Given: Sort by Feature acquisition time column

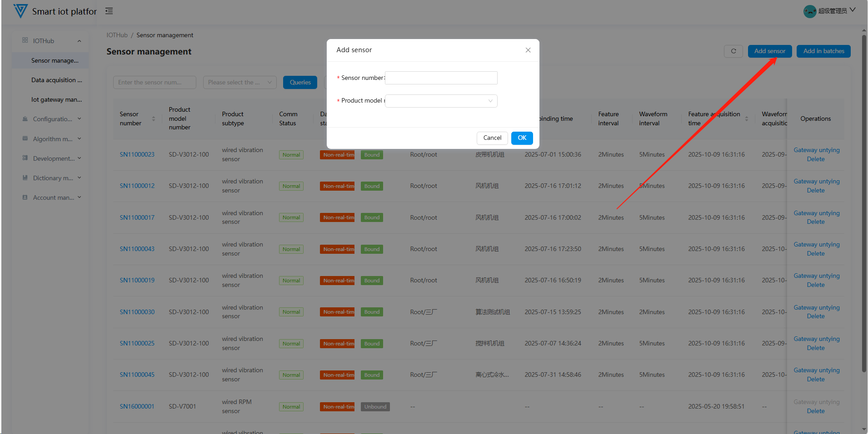Looking at the screenshot, I should coord(746,119).
